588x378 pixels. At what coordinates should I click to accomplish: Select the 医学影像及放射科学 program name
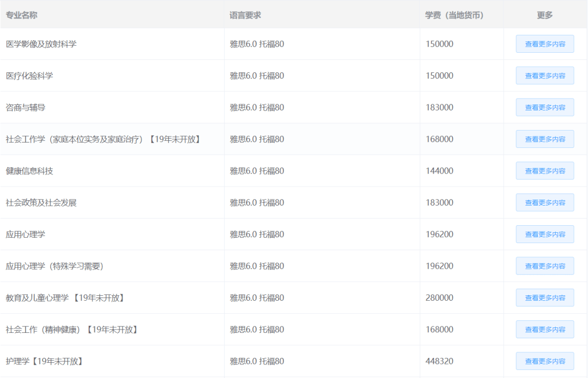41,44
